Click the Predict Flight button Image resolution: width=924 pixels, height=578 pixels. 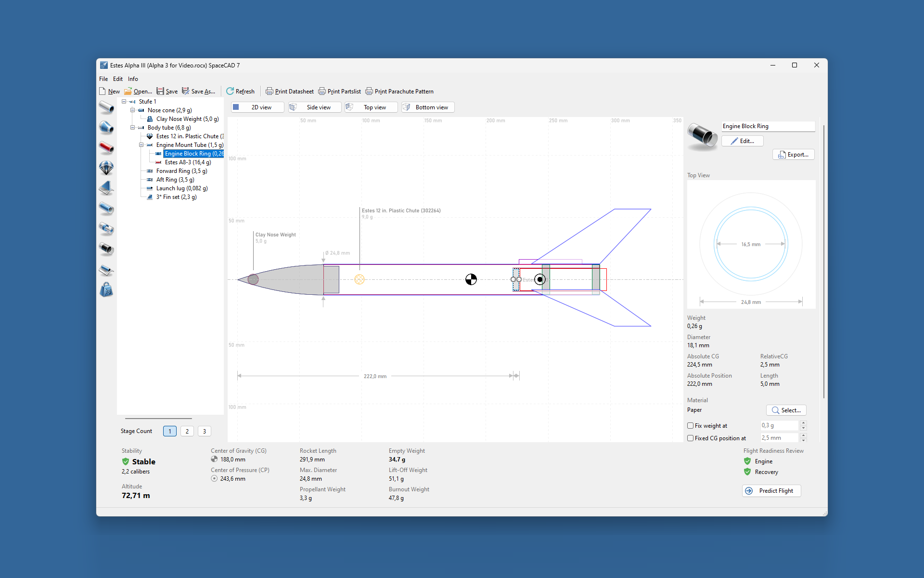tap(771, 491)
